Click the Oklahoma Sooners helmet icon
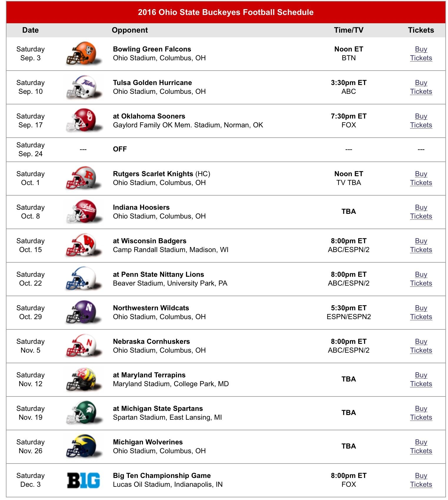 tap(84, 121)
